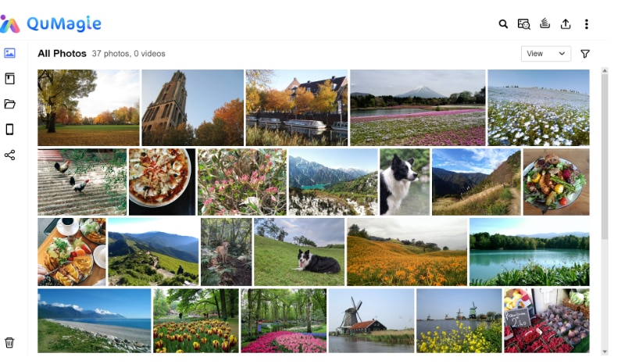This screenshot has height=364, width=621.
Task: Open the background tasks stack icon
Action: point(545,23)
